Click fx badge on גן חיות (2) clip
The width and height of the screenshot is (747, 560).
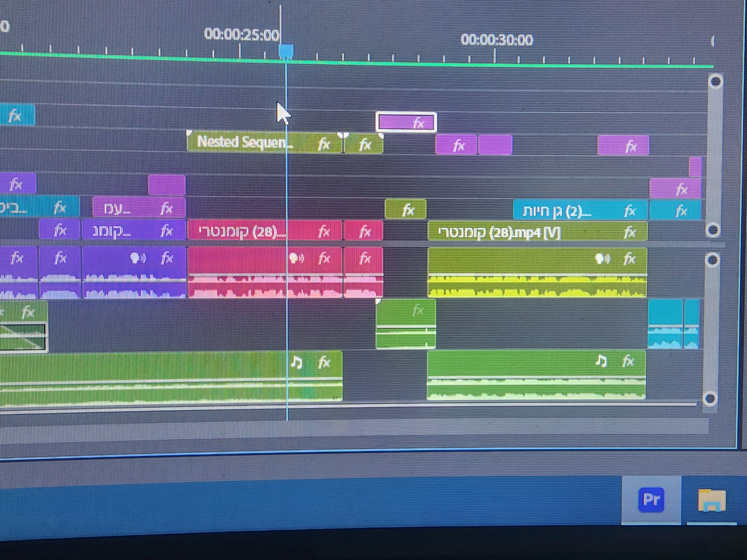point(630,211)
